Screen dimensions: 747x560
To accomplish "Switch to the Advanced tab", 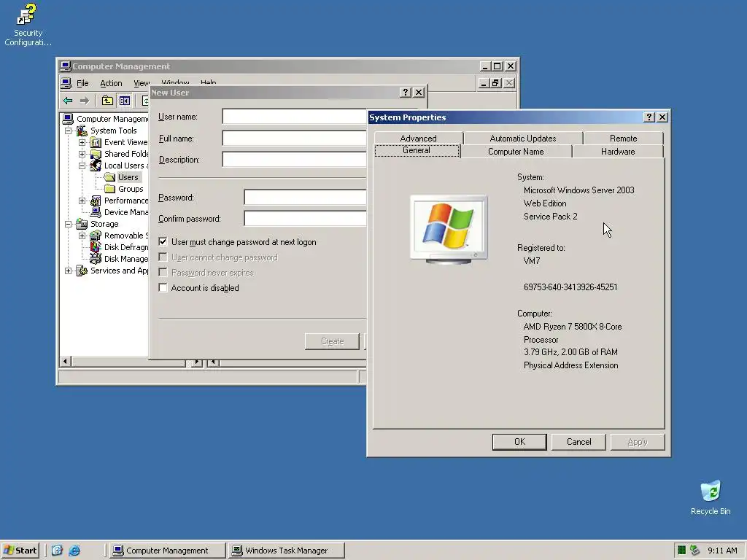I will (418, 138).
